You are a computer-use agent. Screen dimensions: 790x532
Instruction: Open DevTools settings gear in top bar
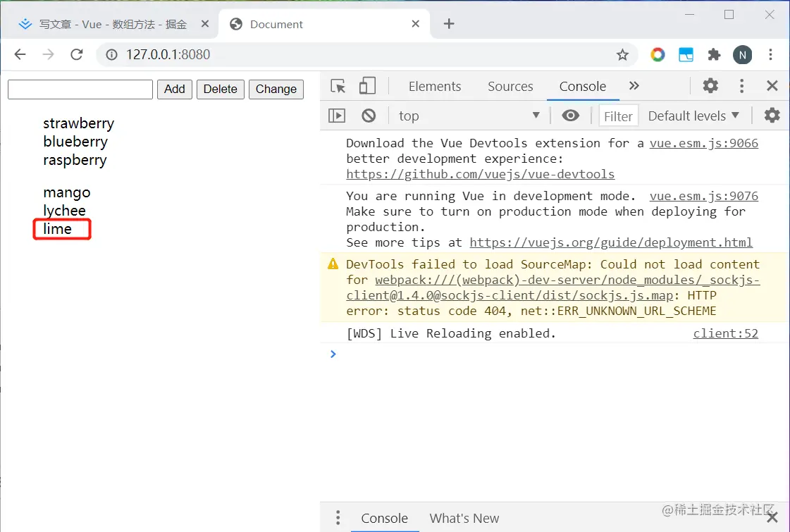710,86
